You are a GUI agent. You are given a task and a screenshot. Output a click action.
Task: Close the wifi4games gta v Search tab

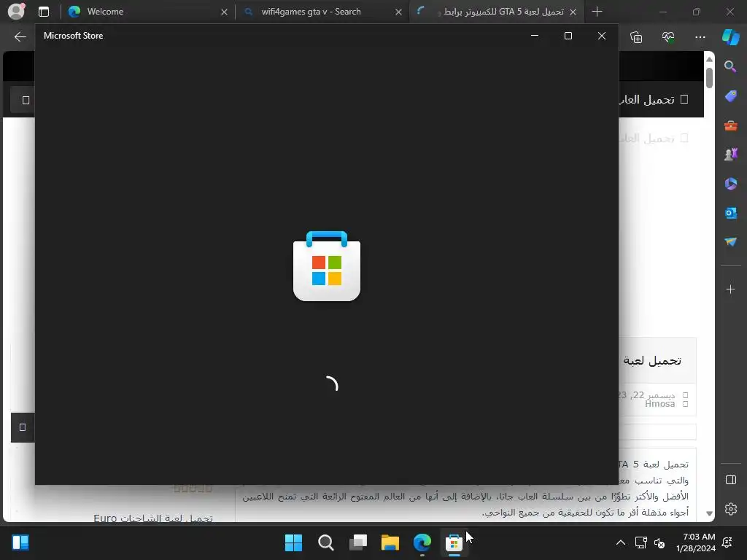coord(398,12)
